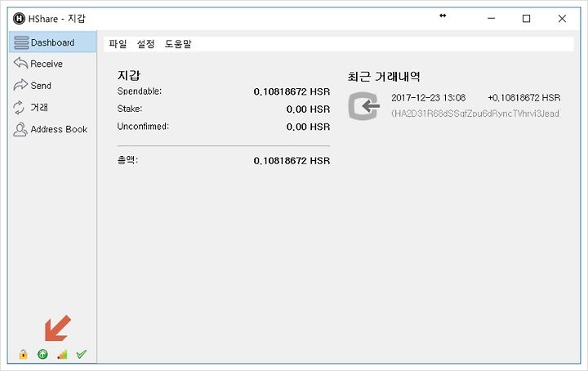Open the 도움말 menu
This screenshot has width=588, height=371.
coord(178,44)
